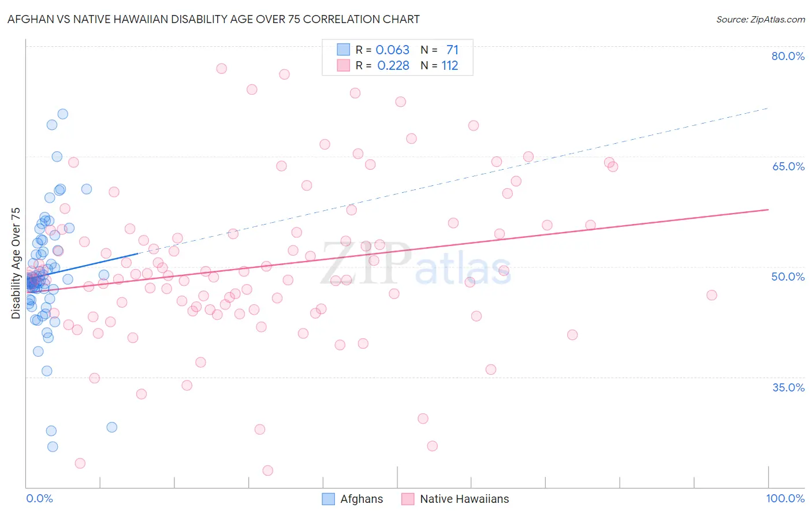Click the ZIPatlas watermark in chart center
The width and height of the screenshot is (812, 515).
point(416,264)
